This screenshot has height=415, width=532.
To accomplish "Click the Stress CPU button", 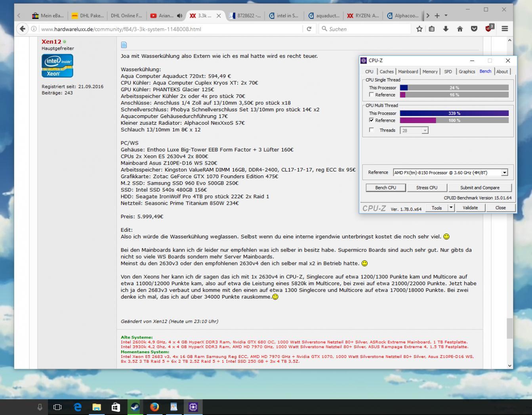I will pyautogui.click(x=427, y=188).
